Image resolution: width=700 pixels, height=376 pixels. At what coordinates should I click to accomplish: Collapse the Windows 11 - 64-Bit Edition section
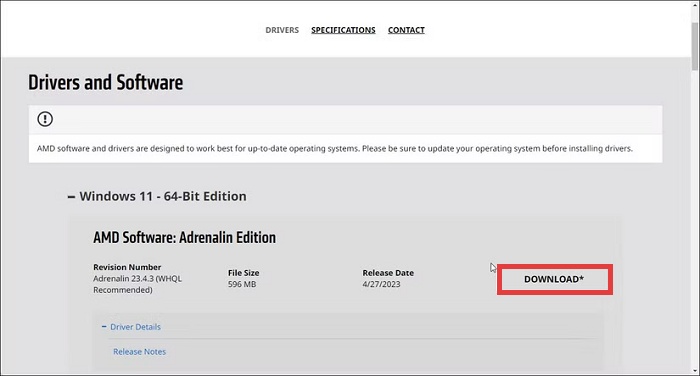(x=157, y=196)
